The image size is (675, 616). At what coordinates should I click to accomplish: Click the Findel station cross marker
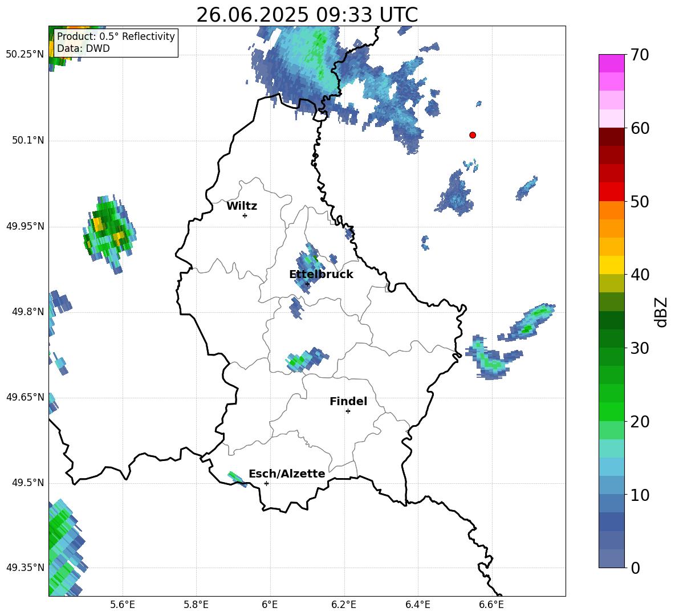348,411
